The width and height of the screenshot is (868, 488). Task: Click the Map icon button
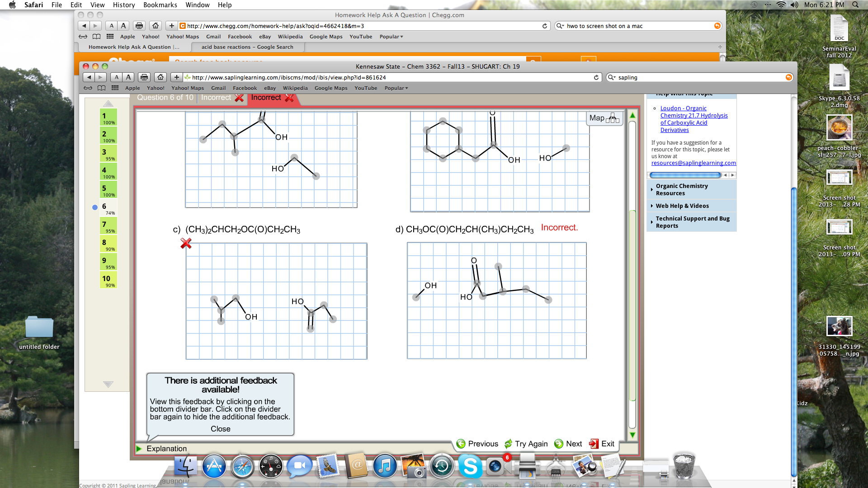[604, 118]
